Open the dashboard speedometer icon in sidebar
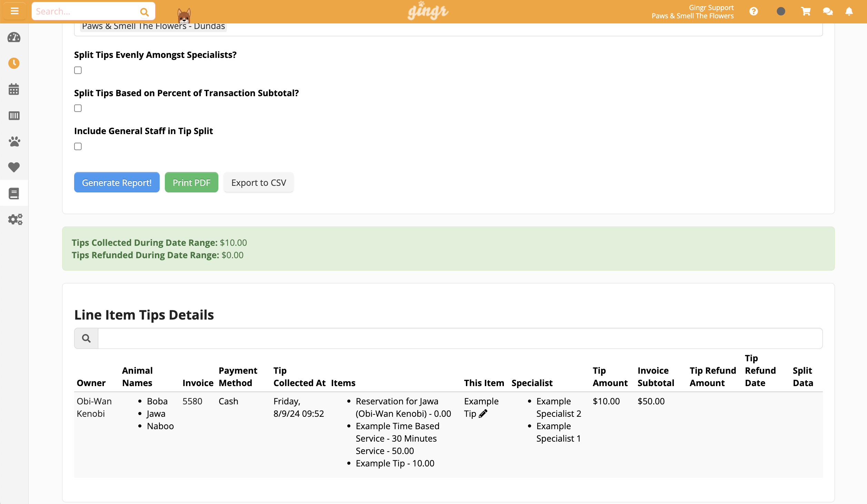 [x=14, y=38]
